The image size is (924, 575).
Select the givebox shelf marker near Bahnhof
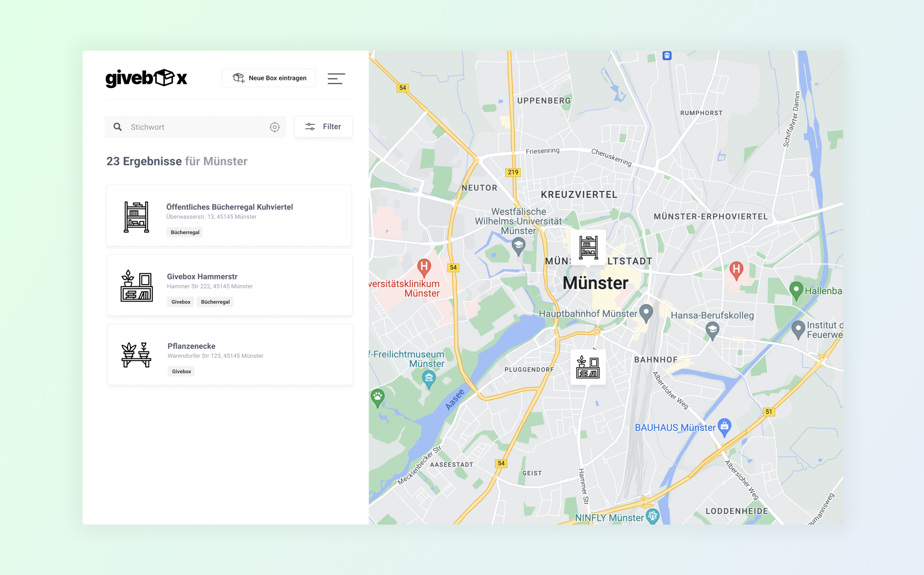pyautogui.click(x=588, y=367)
